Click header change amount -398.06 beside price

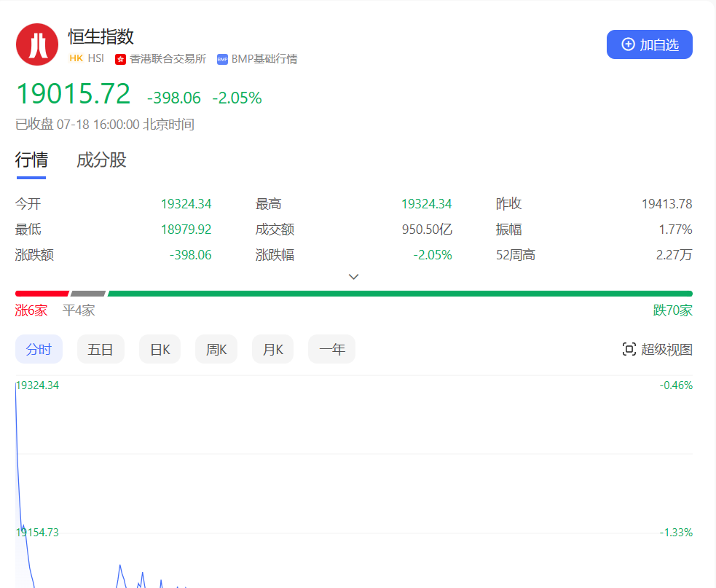174,98
